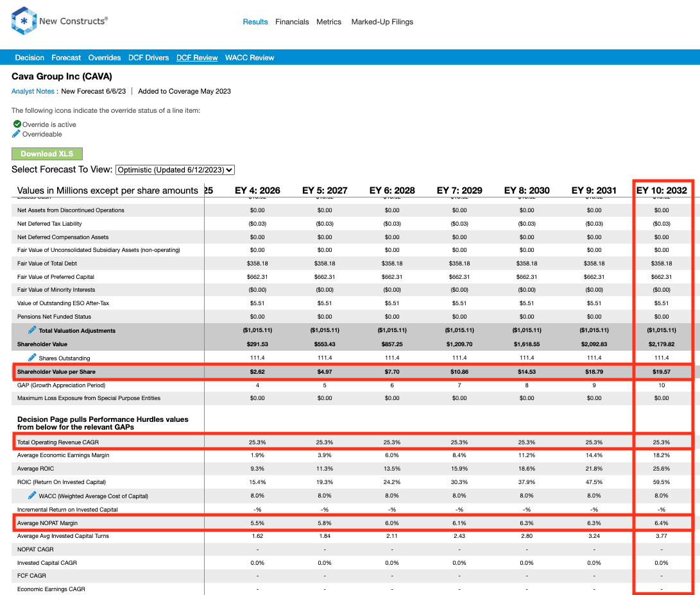
Task: Open the WACC Review page
Action: (x=250, y=58)
